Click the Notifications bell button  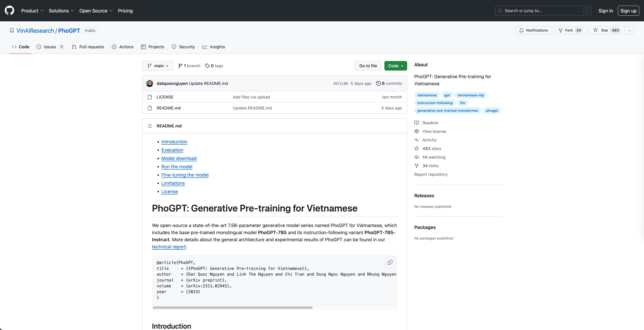click(533, 30)
